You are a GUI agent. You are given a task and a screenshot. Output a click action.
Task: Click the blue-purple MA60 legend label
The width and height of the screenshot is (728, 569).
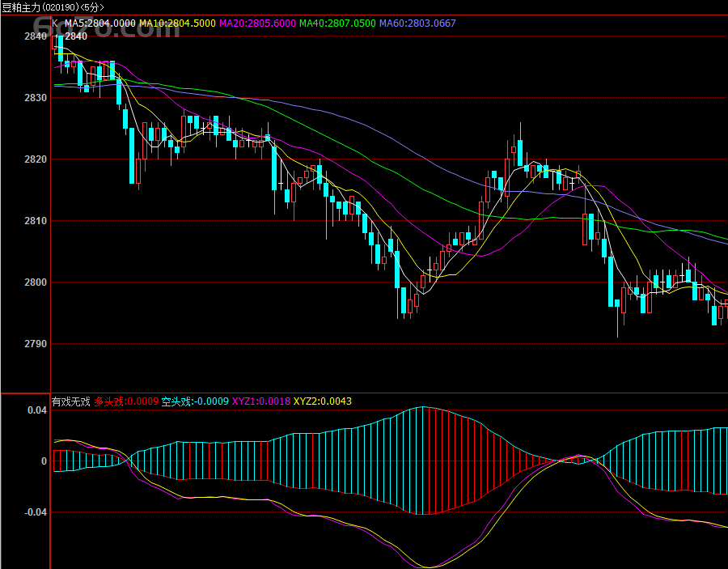[x=417, y=23]
